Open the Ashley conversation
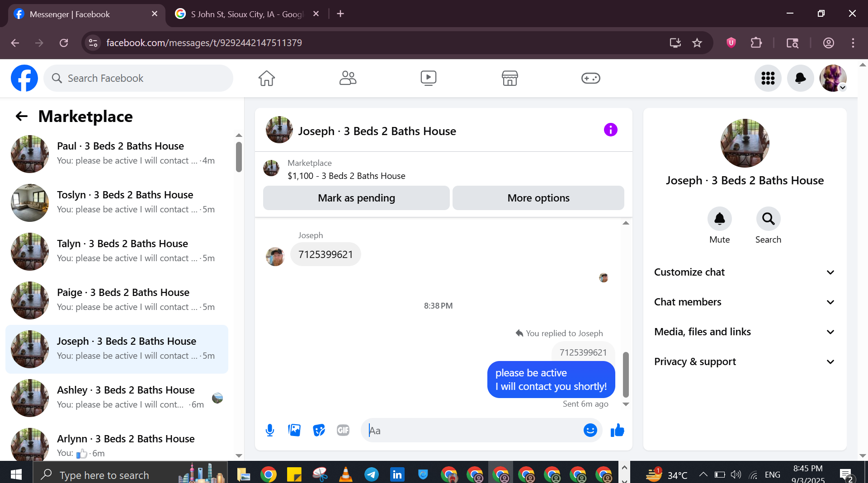Image resolution: width=868 pixels, height=483 pixels. (117, 398)
